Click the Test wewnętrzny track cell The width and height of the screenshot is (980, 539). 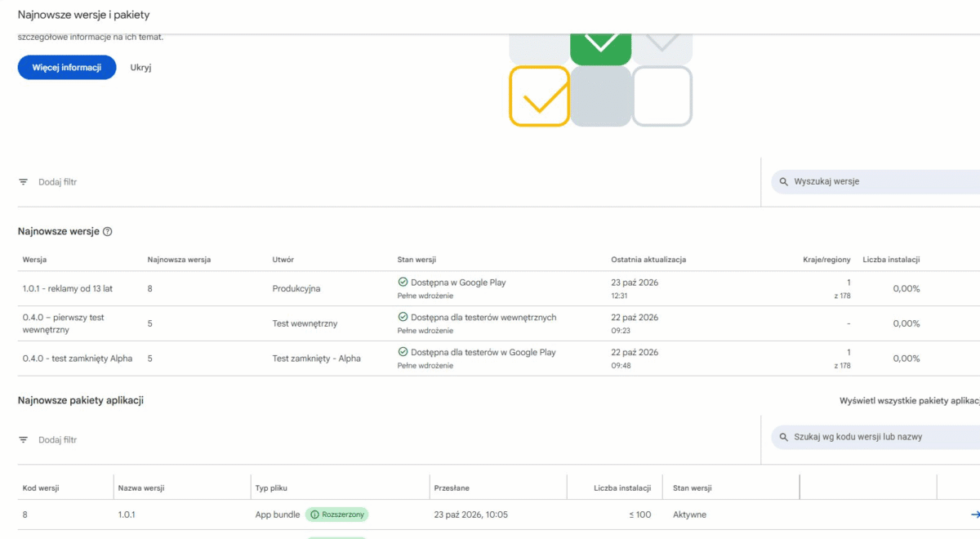[x=305, y=324]
